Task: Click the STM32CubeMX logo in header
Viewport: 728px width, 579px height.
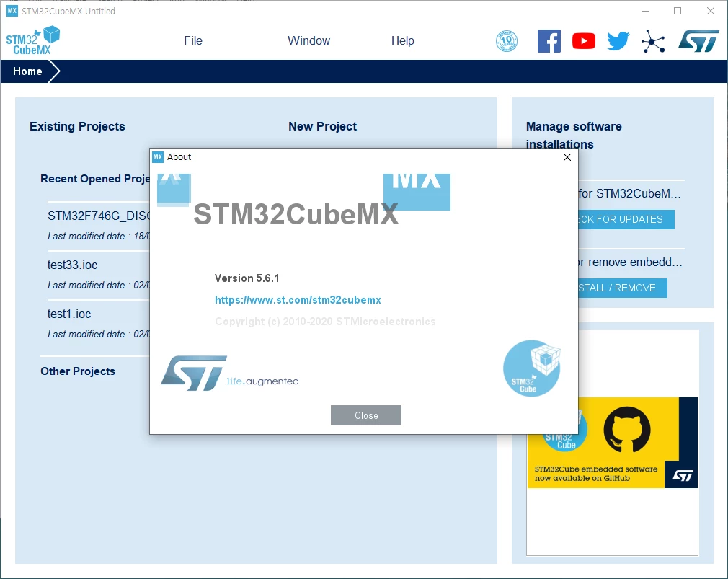Action: (33, 41)
